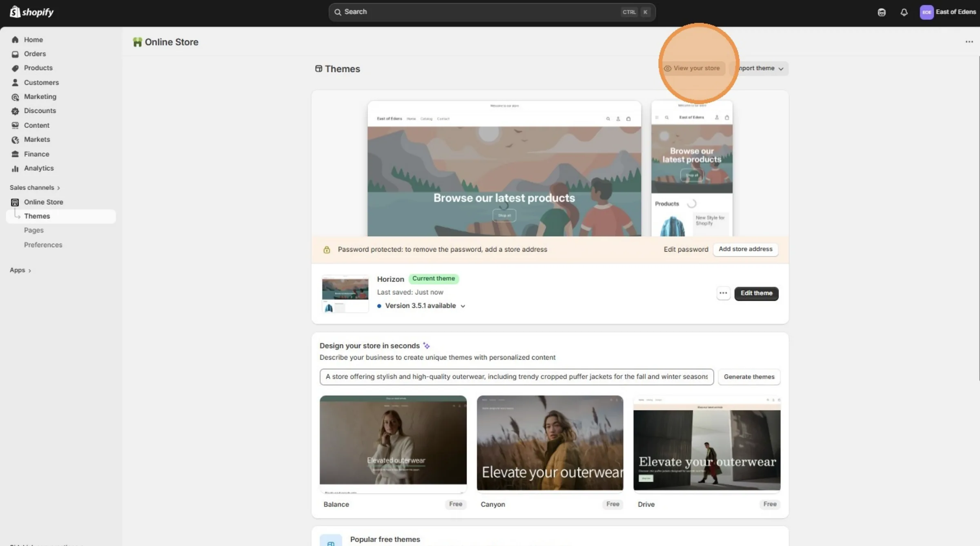980x546 pixels.
Task: Click the Generate themes button
Action: pos(749,377)
